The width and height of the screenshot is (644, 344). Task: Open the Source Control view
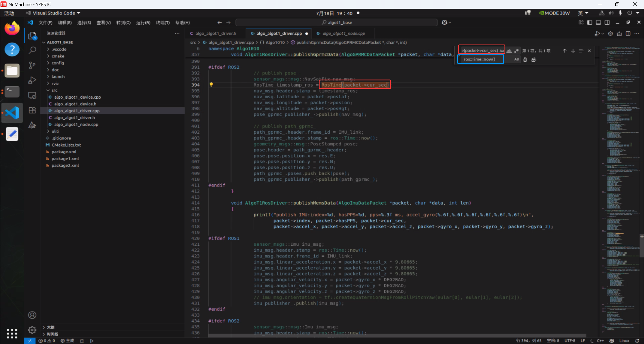pyautogui.click(x=32, y=65)
